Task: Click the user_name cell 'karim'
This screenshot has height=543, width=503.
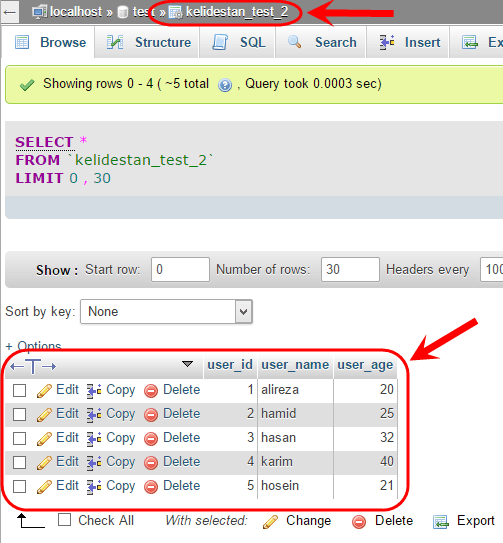Action: [x=277, y=462]
